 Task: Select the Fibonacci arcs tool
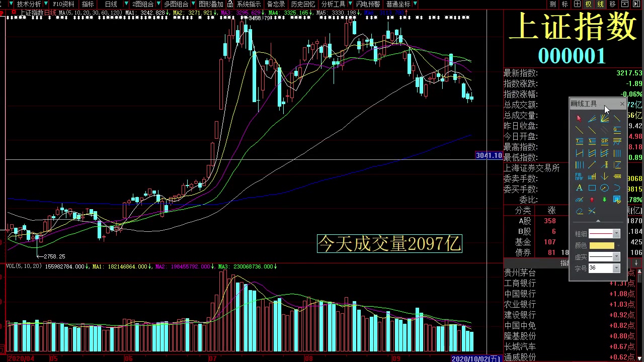pos(579,199)
